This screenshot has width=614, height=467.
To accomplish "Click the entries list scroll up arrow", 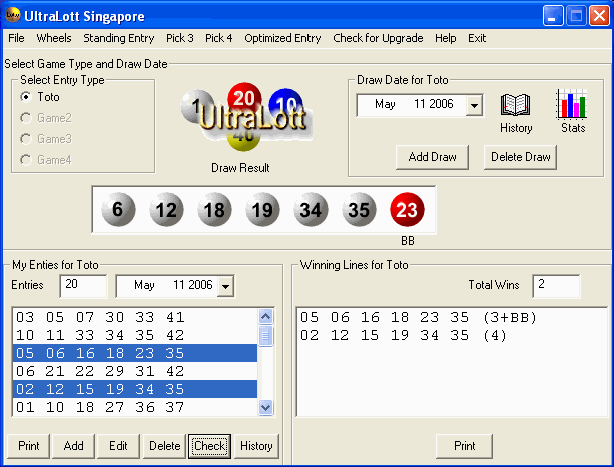I will [x=265, y=316].
